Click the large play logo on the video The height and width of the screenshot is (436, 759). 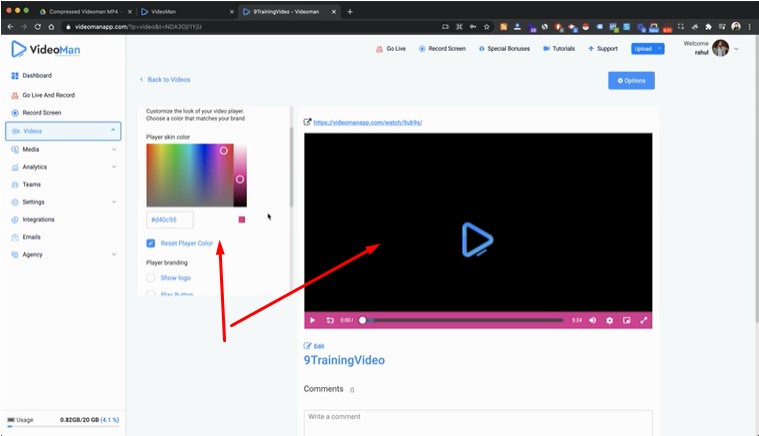(x=477, y=240)
